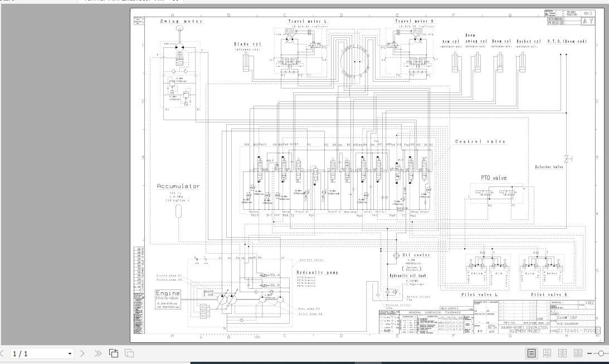Screen dimensions: 609x364
Task: Click the "Hydraulic oil tank" label
Action: click(x=408, y=276)
